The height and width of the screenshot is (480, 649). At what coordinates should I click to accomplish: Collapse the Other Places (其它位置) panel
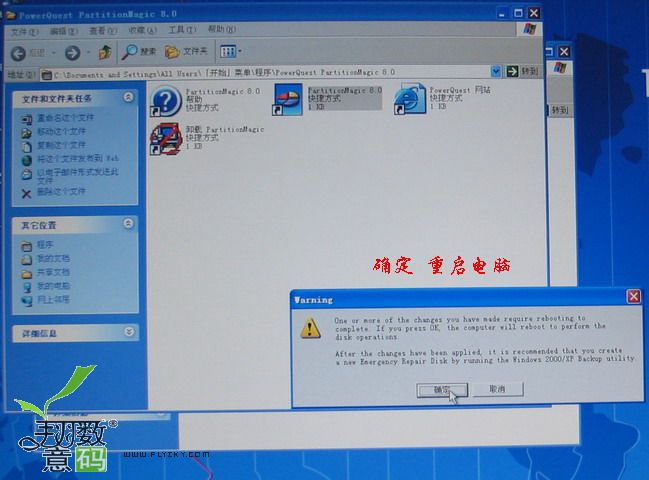pos(129,224)
